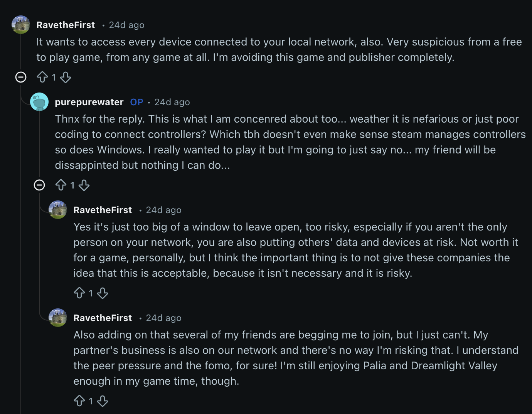
Task: Downvote RavetheFirst's top comment about local network access
Action: (66, 77)
